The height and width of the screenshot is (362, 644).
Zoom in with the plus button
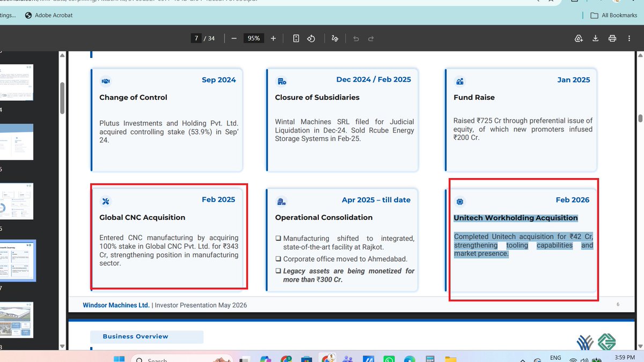[x=273, y=39]
